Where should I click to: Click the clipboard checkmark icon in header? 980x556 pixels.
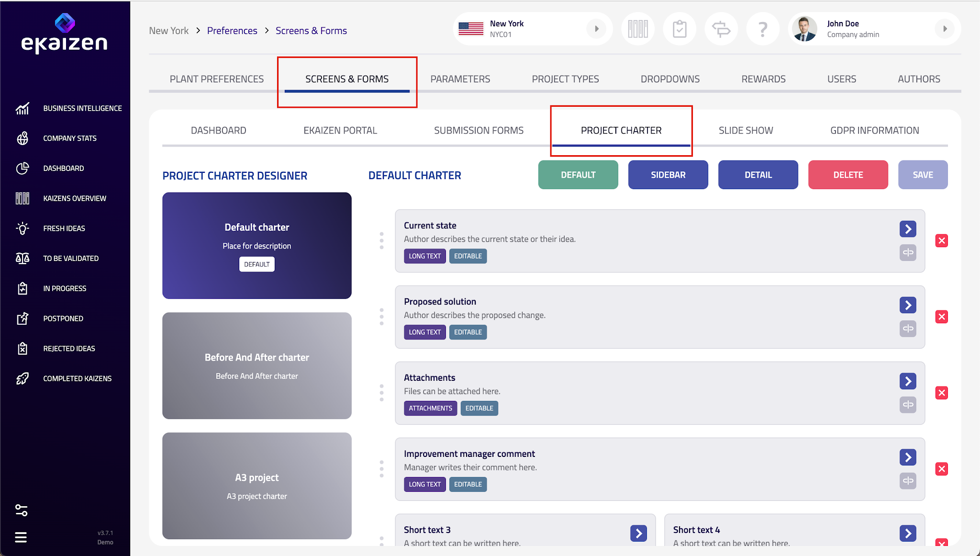[x=679, y=30]
